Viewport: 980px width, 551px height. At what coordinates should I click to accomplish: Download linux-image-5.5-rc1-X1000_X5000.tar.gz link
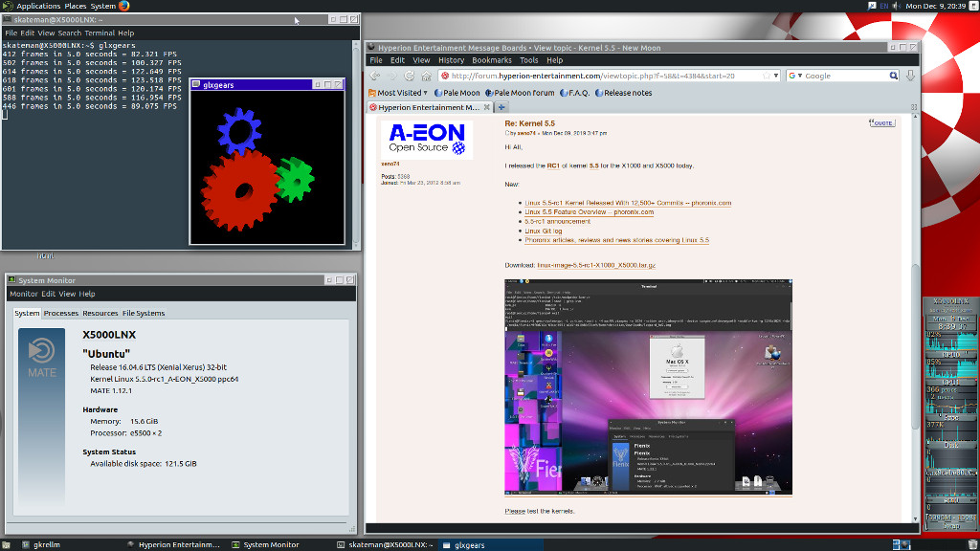click(596, 266)
